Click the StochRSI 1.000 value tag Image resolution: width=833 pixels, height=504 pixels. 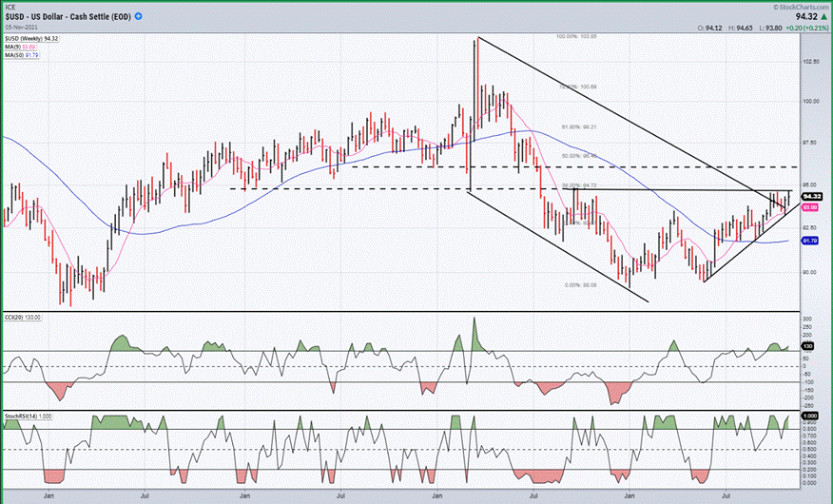click(811, 417)
